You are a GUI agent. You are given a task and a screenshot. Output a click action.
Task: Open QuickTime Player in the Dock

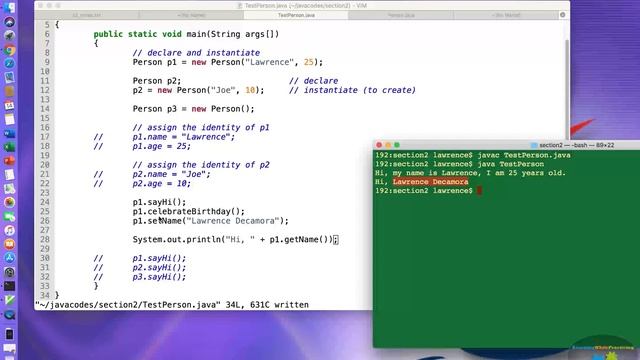tap(9, 314)
